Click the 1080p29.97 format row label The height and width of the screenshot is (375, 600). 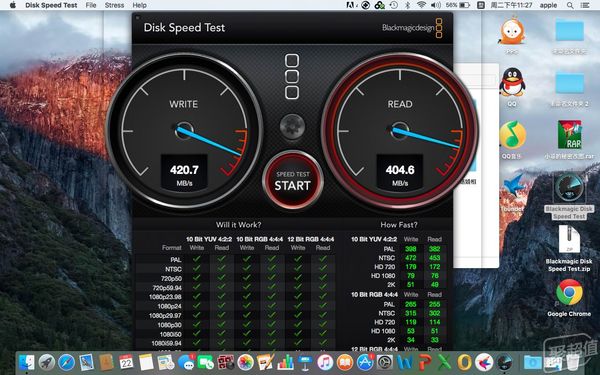[x=165, y=315]
